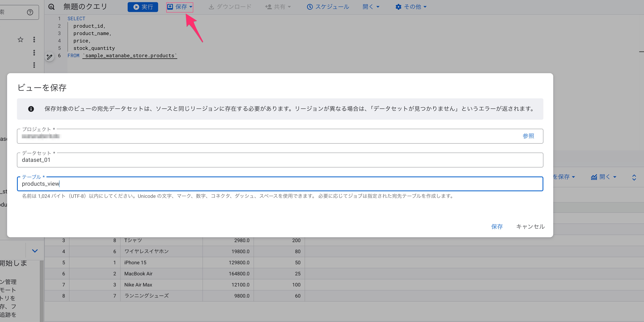Image resolution: width=644 pixels, height=322 pixels.
Task: Click price value 129800.0
Action: (239, 263)
